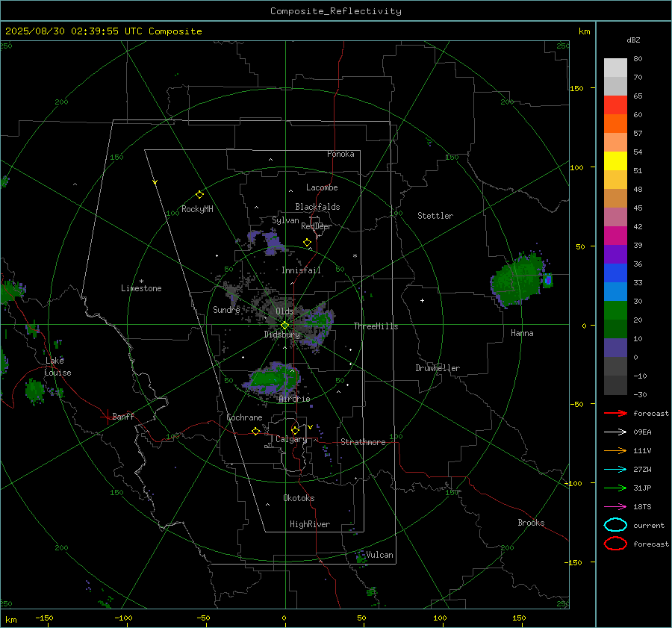Select the Airdrie label on the map

(x=294, y=399)
